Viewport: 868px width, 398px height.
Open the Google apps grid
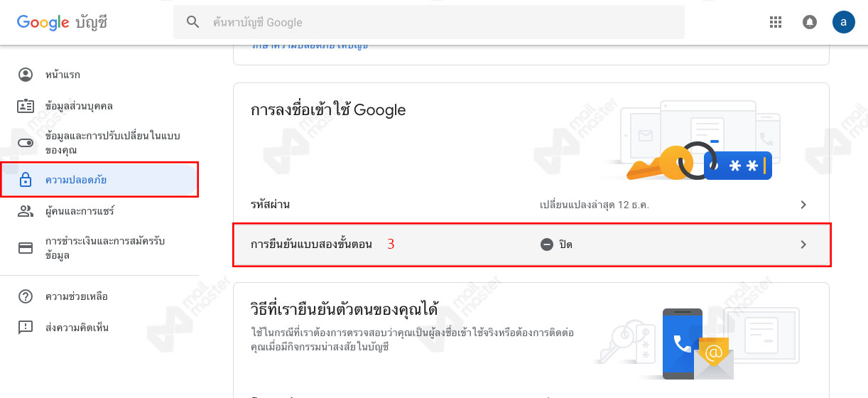pyautogui.click(x=776, y=22)
